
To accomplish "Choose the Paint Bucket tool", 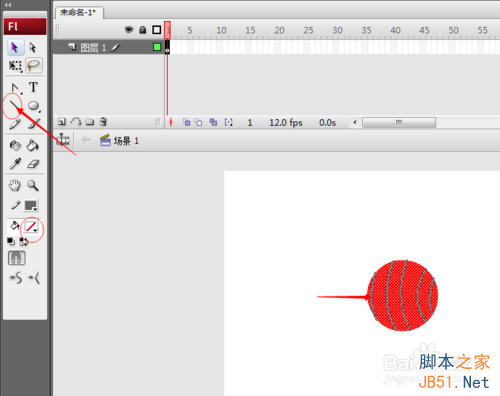I will click(x=33, y=146).
